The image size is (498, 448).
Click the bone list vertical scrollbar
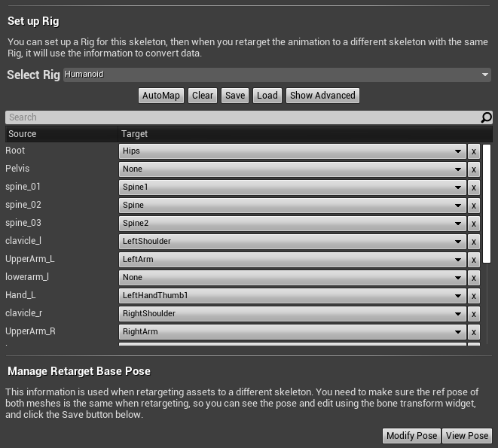point(487,203)
